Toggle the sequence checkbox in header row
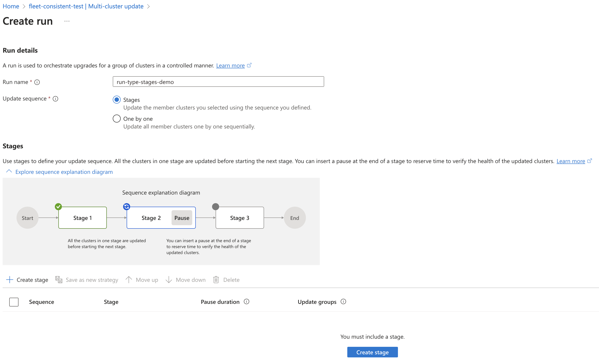 point(14,301)
